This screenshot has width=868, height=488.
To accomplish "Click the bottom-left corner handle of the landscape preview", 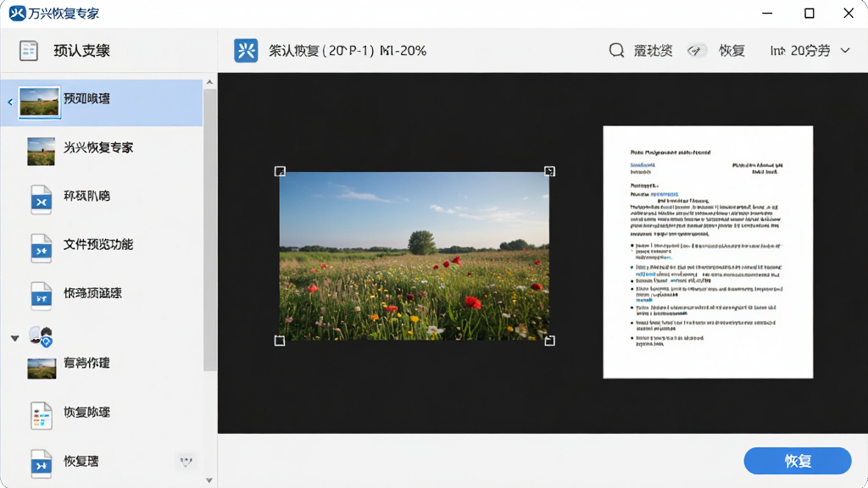I will 280,341.
